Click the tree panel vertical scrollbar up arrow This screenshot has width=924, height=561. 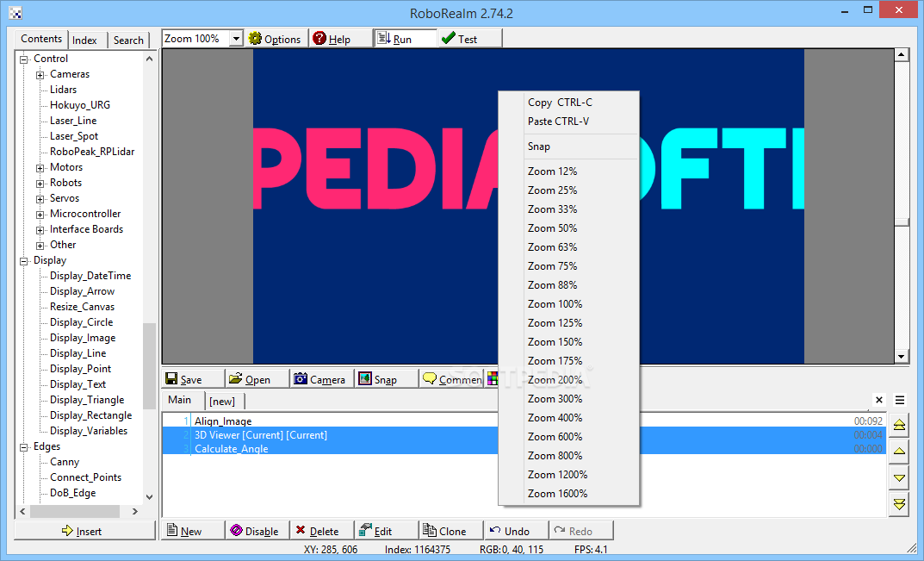coord(149,59)
